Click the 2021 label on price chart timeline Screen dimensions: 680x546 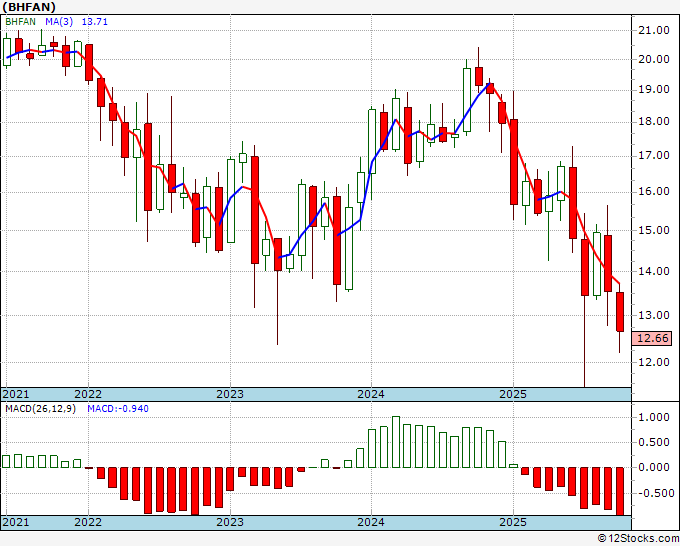point(16,394)
